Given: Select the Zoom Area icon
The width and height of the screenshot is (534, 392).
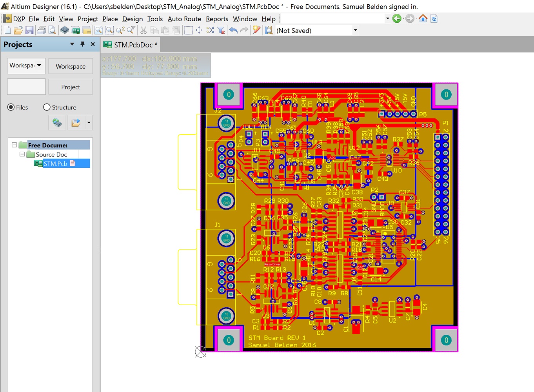Looking at the screenshot, I should click(109, 30).
